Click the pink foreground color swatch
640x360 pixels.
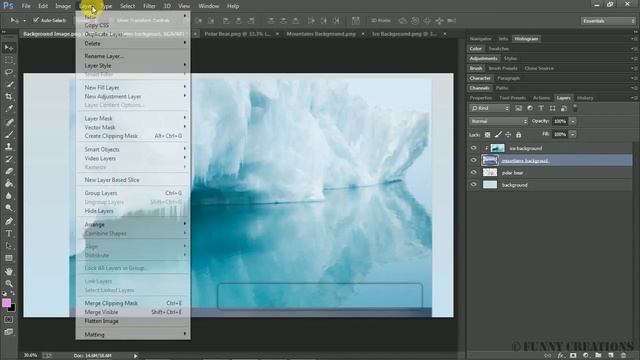(x=6, y=302)
